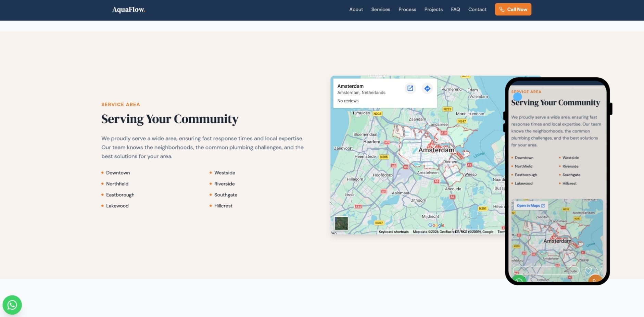Screen dimensions: 644x317
Task: Click the Zandvoort label on the map
Action: [x=343, y=148]
